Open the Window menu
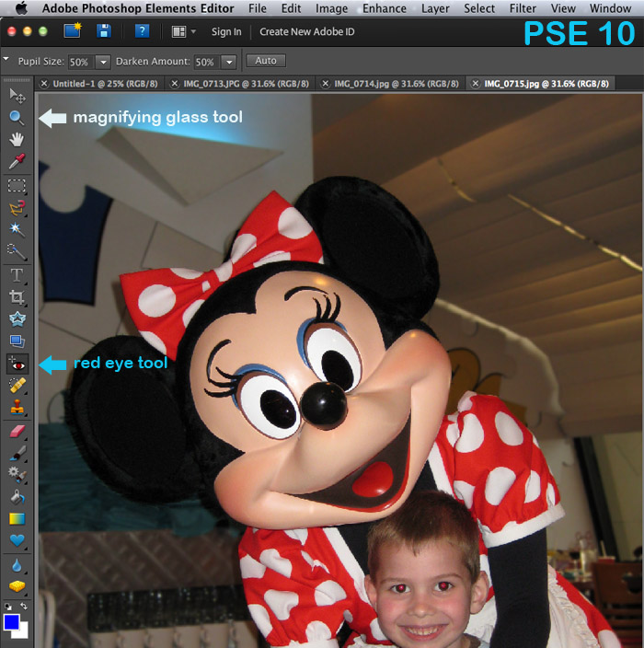Viewport: 644px width, 648px height. 610,8
